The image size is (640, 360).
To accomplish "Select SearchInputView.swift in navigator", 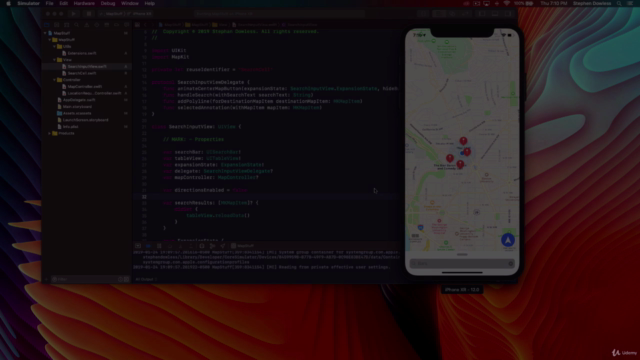I will pos(87,67).
